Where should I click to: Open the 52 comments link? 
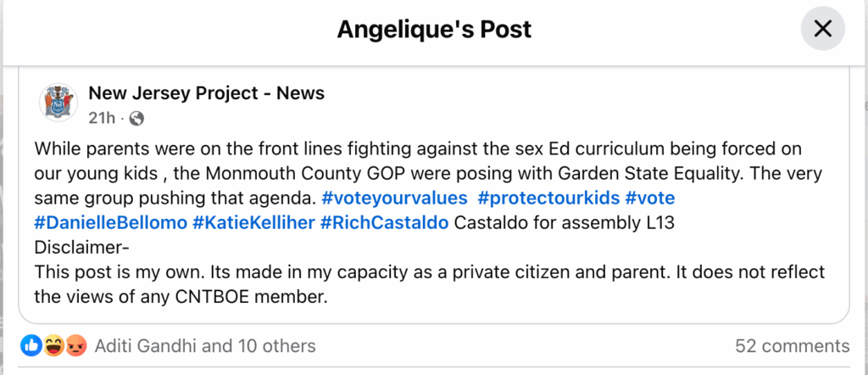793,346
